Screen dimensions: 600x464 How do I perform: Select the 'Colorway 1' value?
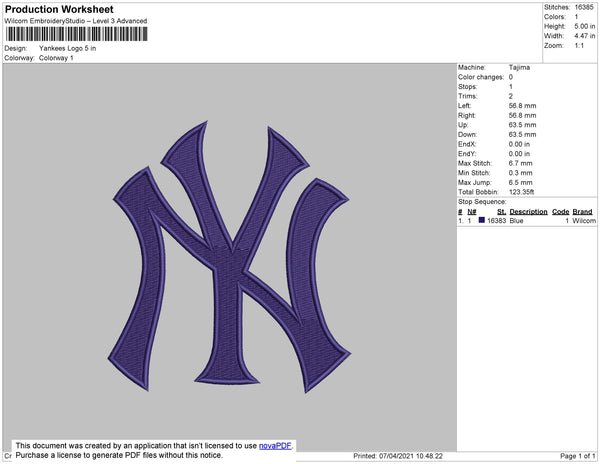click(56, 58)
